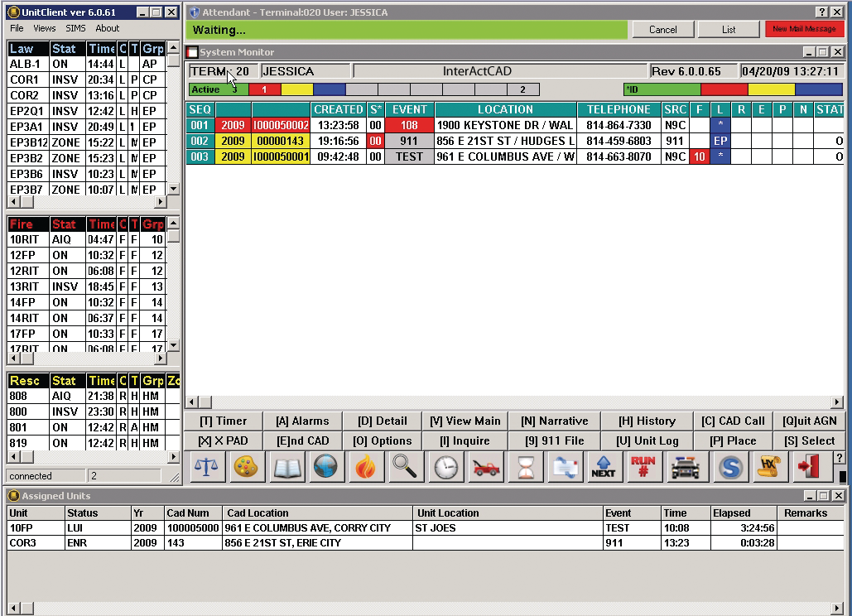Open the magnifying glass search icon
Screen dimensions: 852x616
(x=405, y=467)
